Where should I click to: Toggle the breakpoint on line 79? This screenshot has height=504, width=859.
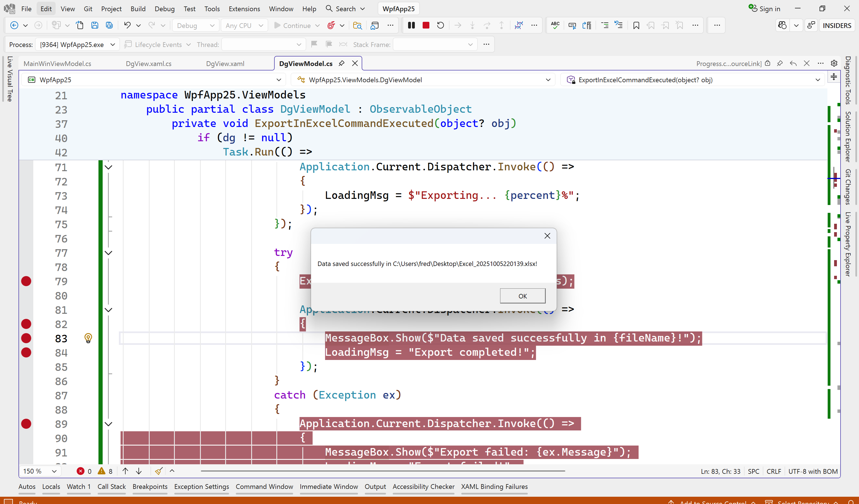click(x=26, y=281)
